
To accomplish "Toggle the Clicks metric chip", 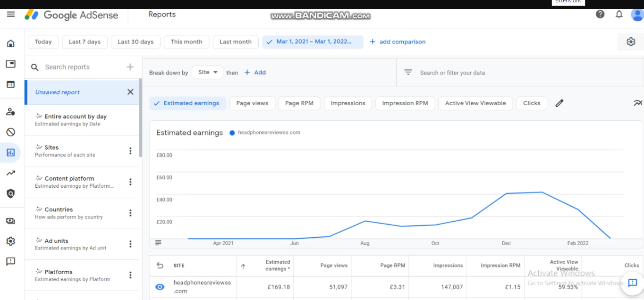I will coord(532,103).
